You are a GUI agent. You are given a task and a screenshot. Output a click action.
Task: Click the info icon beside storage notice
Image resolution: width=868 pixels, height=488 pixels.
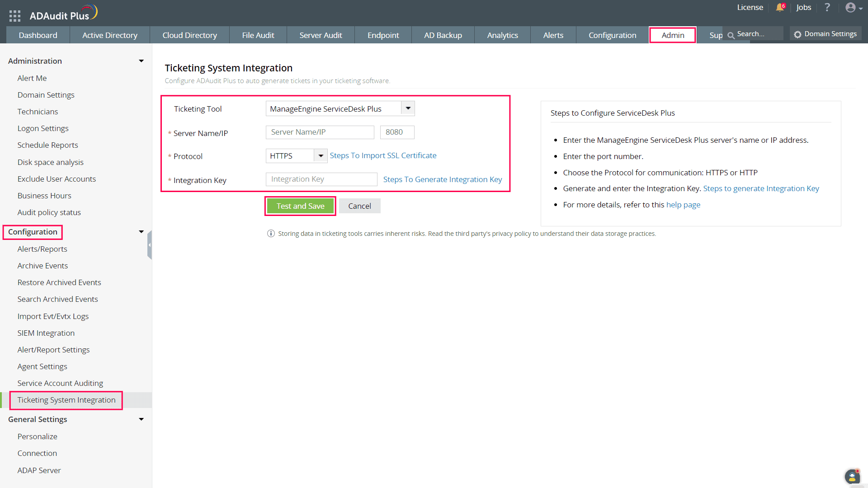(x=271, y=234)
